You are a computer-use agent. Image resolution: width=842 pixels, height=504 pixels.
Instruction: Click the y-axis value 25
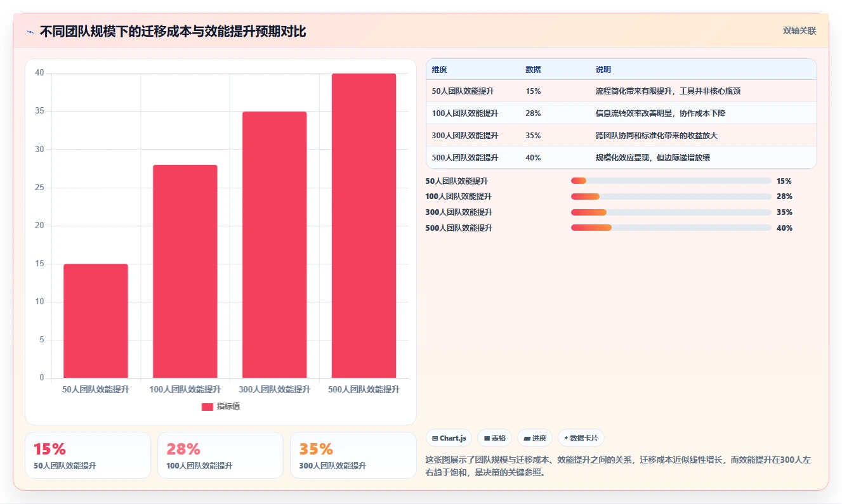39,188
